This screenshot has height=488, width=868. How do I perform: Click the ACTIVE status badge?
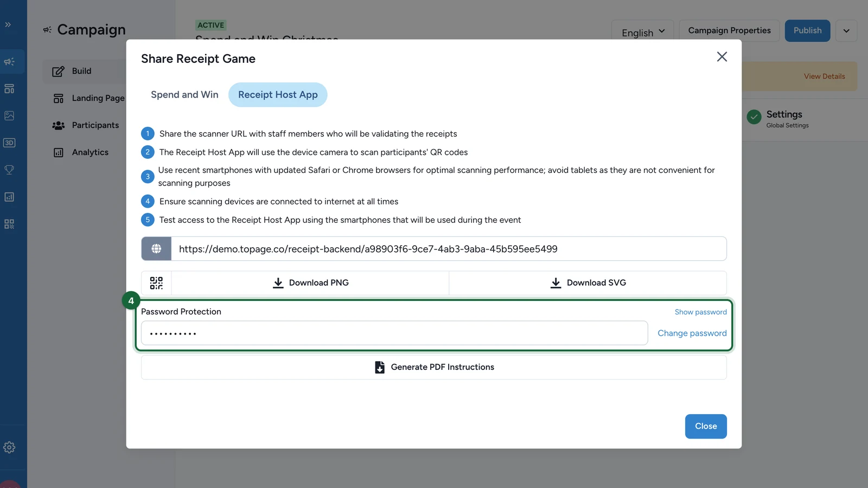click(210, 25)
